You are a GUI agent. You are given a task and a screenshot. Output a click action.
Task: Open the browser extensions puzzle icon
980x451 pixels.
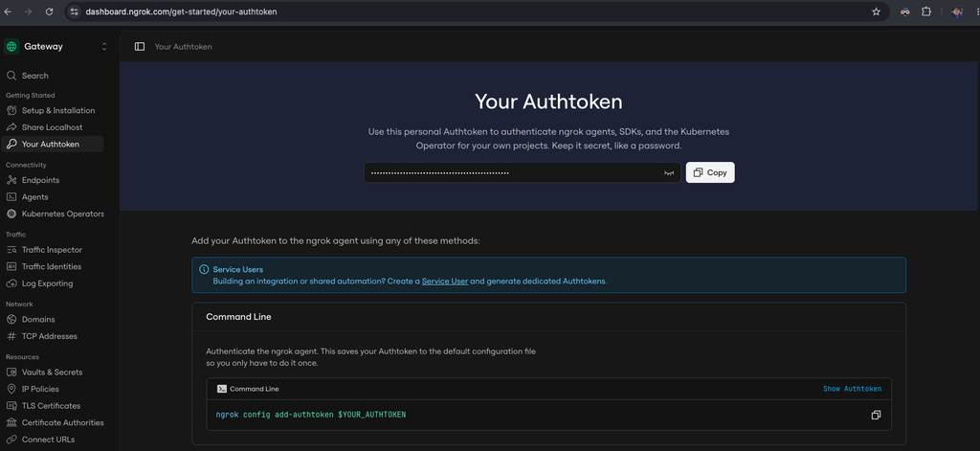(926, 11)
